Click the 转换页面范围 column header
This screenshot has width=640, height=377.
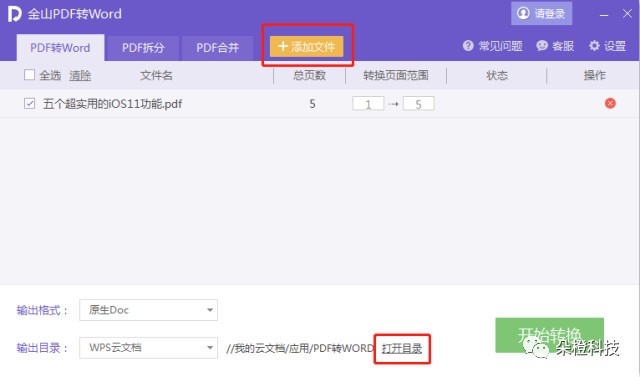pos(396,75)
